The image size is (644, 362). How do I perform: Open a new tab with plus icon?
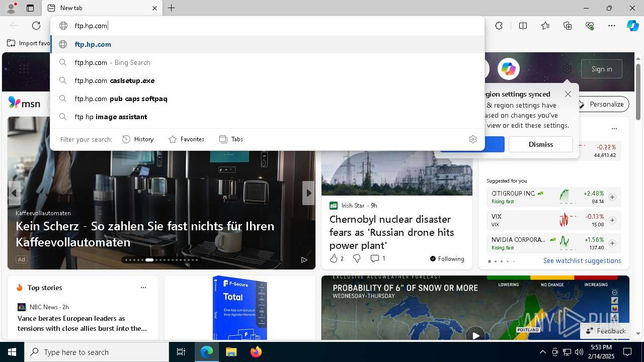172,8
